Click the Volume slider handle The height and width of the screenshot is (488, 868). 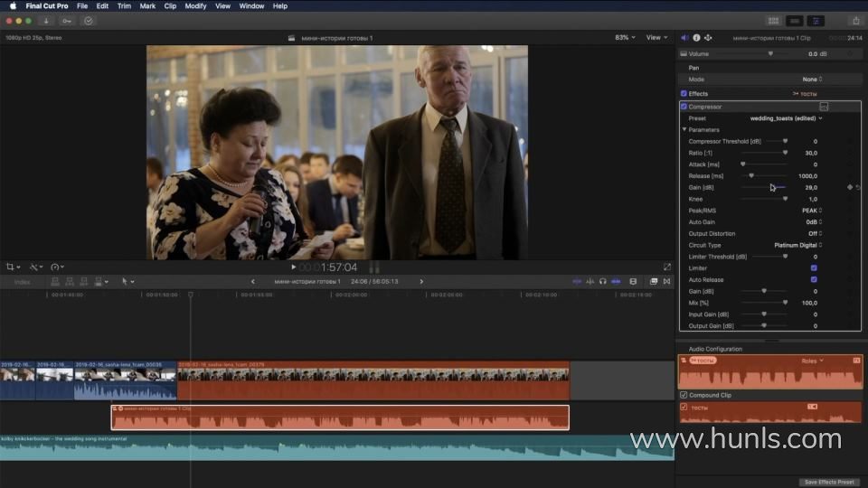(x=770, y=53)
